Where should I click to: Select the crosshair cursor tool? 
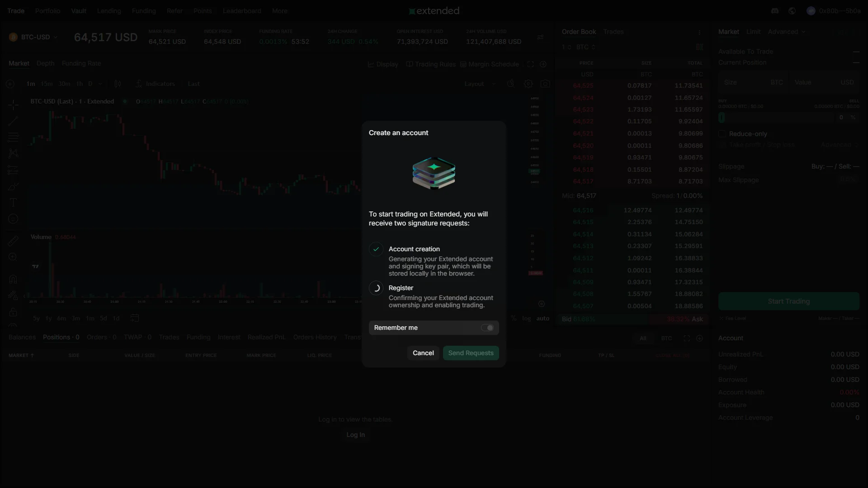13,105
